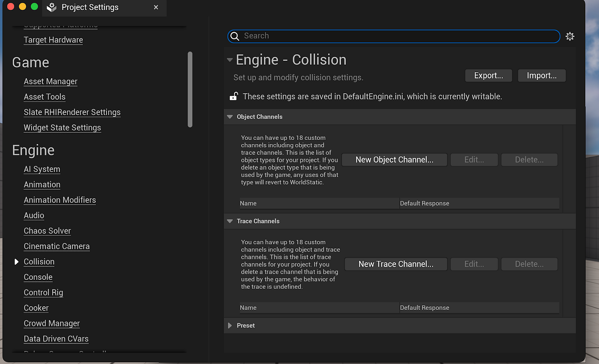Open Slate RHIRenderer Settings

(72, 112)
